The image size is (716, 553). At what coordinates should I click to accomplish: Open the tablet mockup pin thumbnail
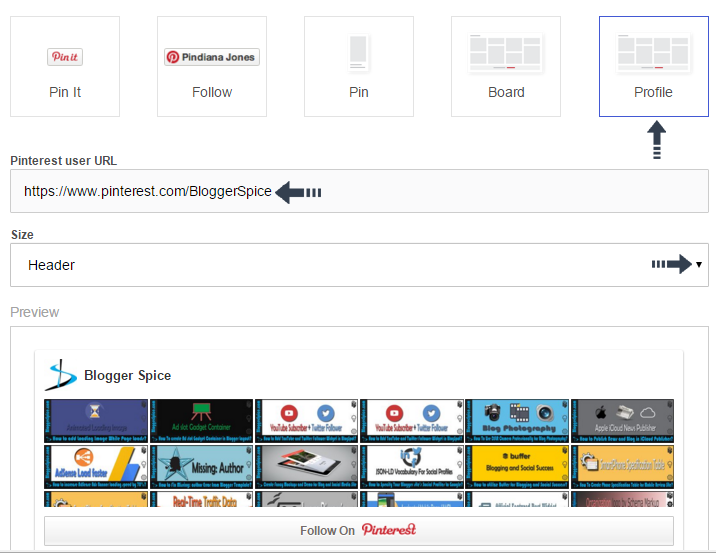pyautogui.click(x=306, y=467)
